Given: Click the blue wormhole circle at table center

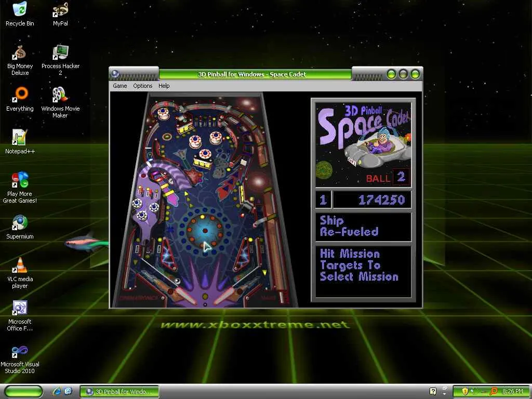Looking at the screenshot, I should point(205,232).
